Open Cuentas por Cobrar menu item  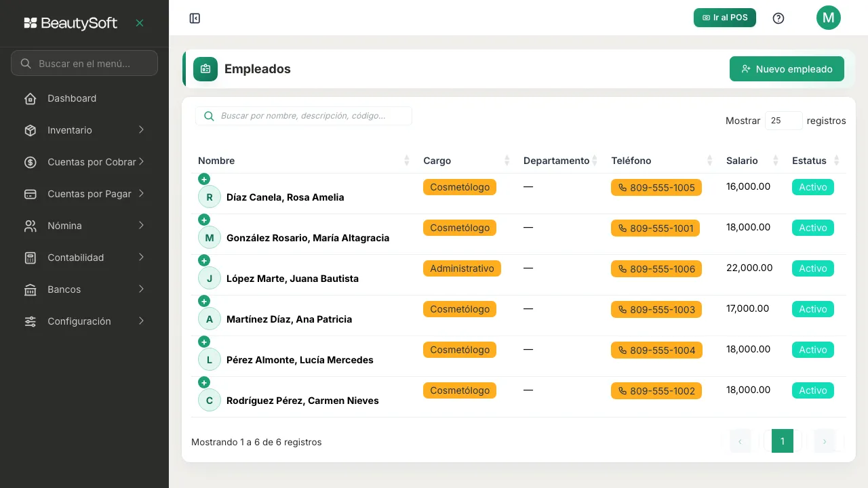84,162
